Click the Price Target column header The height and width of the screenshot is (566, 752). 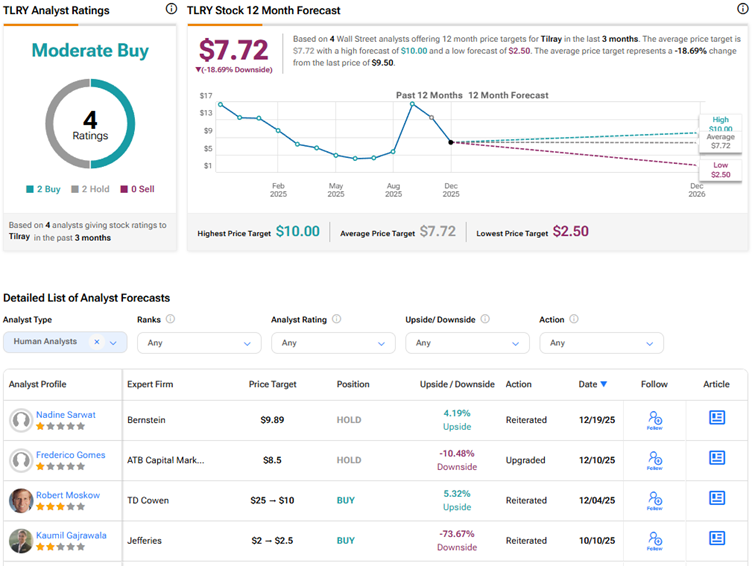272,384
